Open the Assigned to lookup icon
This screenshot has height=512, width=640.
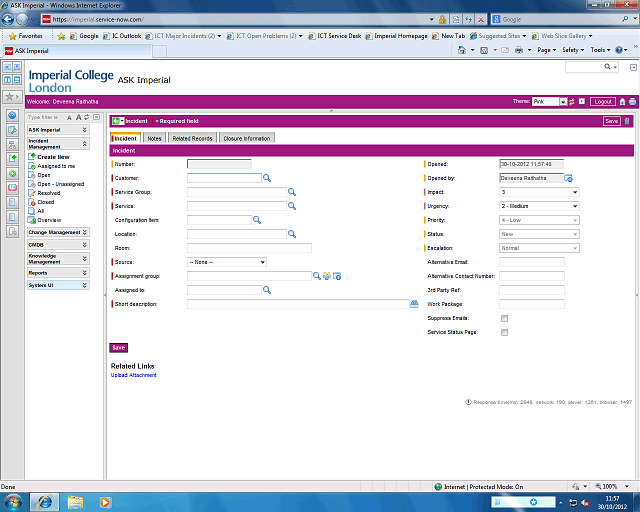click(267, 289)
